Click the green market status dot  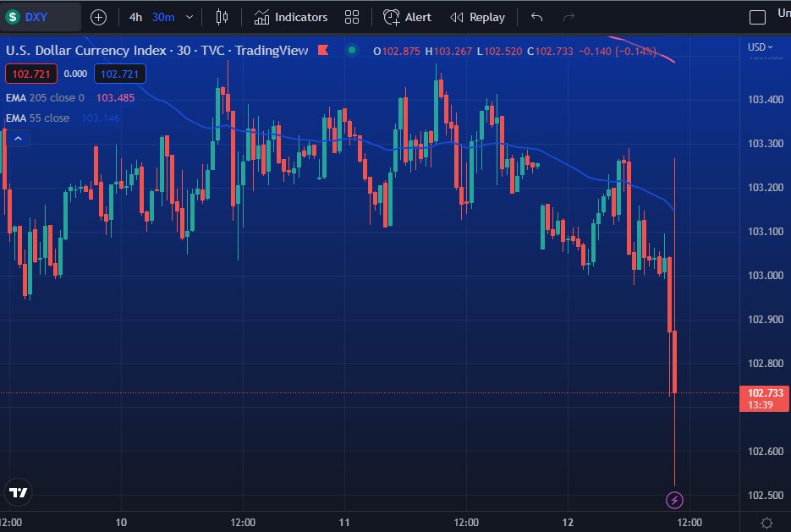click(x=350, y=51)
